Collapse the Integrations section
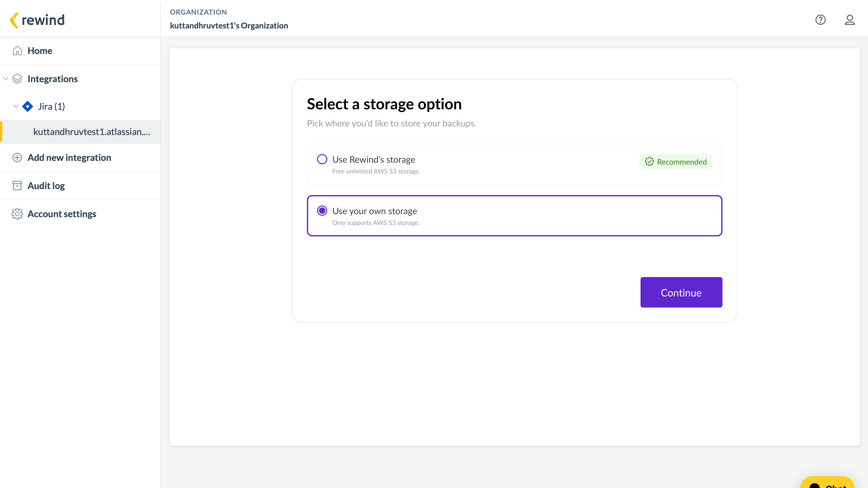Screen dimensions: 868x488 [5, 78]
